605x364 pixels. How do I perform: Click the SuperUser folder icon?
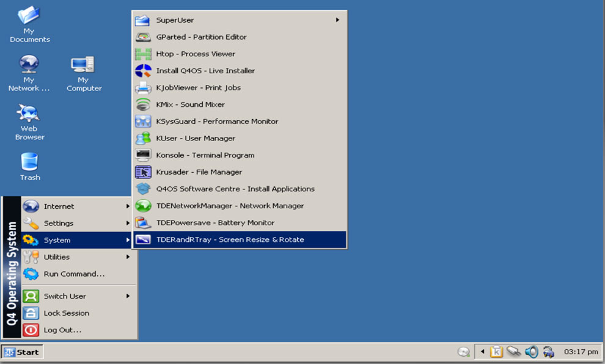(x=142, y=20)
